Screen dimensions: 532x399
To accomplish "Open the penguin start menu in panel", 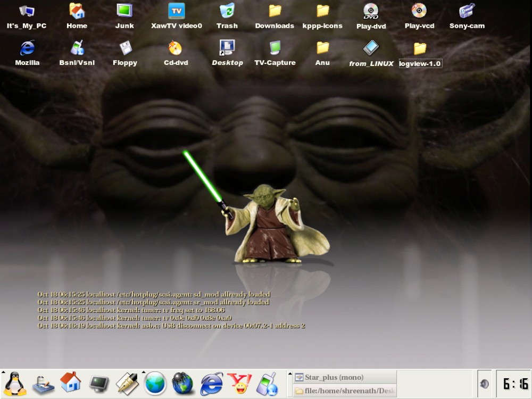I will point(14,384).
